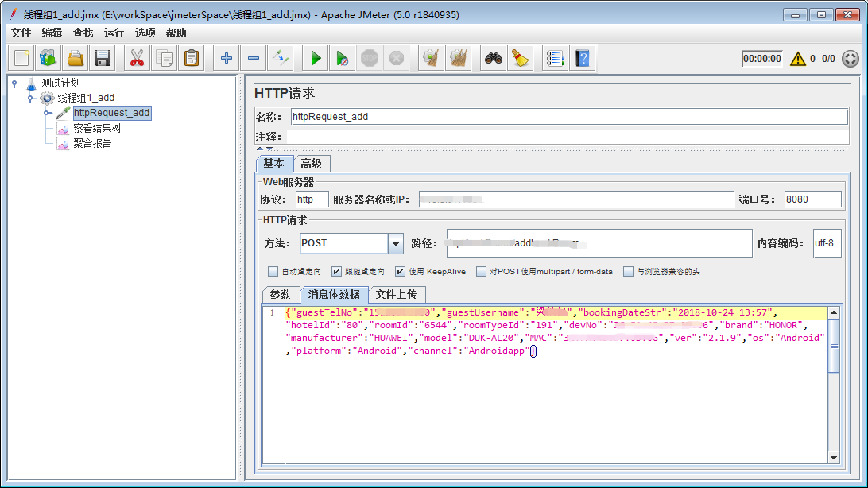The height and width of the screenshot is (488, 868).
Task: Save the test plan with floppy icon
Action: 103,58
